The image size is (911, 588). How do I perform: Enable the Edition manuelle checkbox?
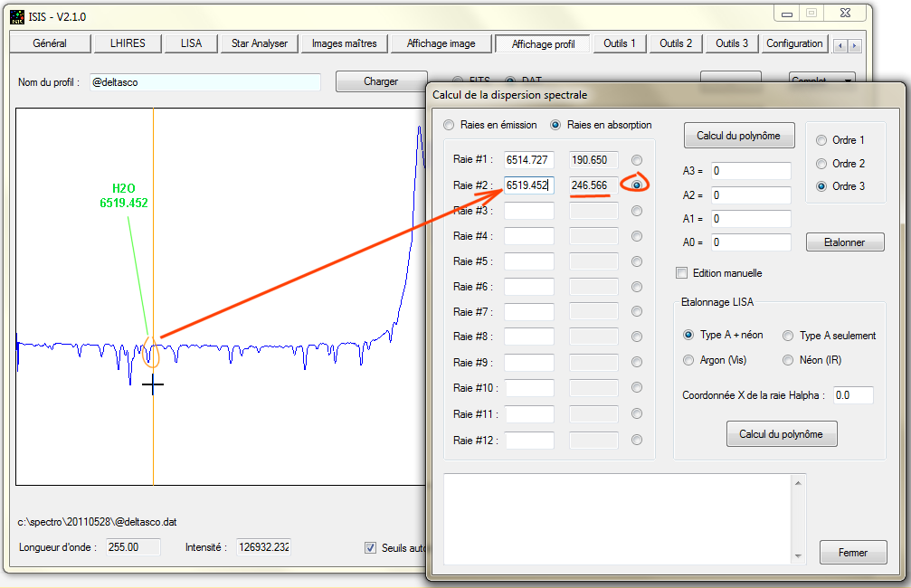pos(682,272)
